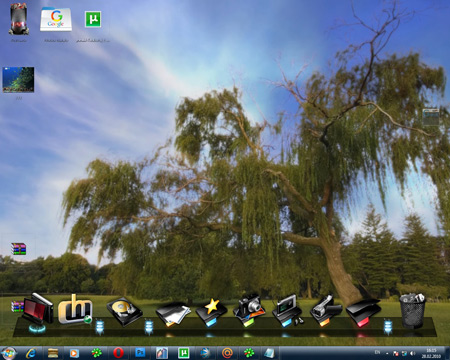Image resolution: width=450 pixels, height=360 pixels.
Task: Open the Pictures camera folder in dock
Action: point(249,310)
